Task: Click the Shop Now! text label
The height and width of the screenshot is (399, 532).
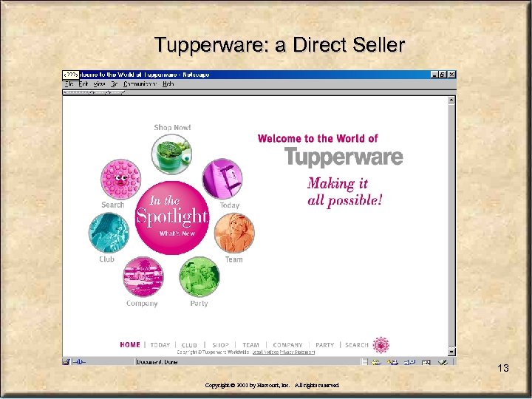Action: [x=172, y=128]
